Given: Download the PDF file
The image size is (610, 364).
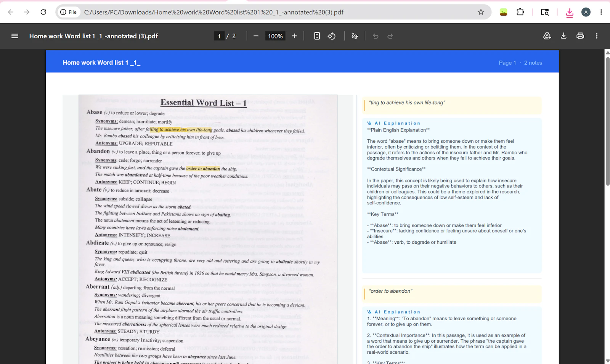Looking at the screenshot, I should click(x=563, y=36).
